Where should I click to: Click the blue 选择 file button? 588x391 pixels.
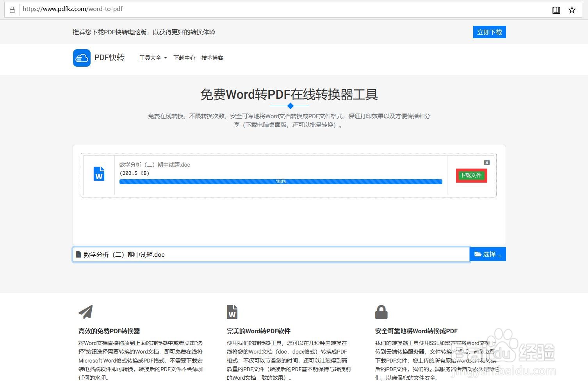click(488, 254)
